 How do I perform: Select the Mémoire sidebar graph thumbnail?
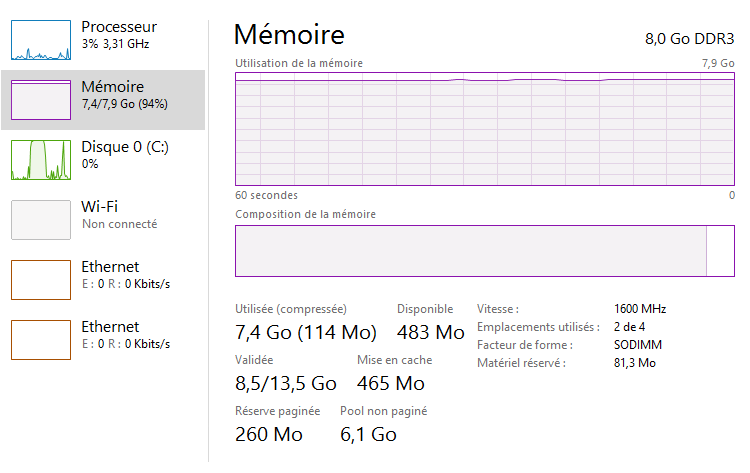pyautogui.click(x=41, y=100)
